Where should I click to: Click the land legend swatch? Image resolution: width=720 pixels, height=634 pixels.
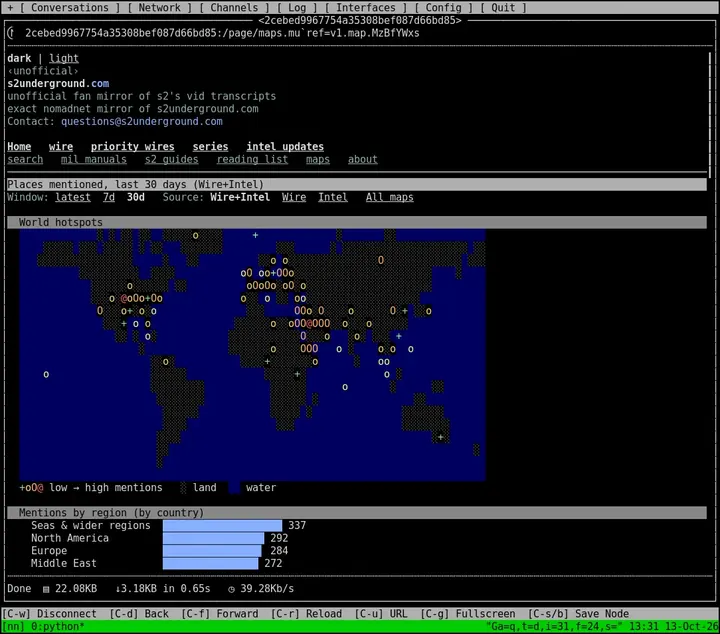(183, 488)
